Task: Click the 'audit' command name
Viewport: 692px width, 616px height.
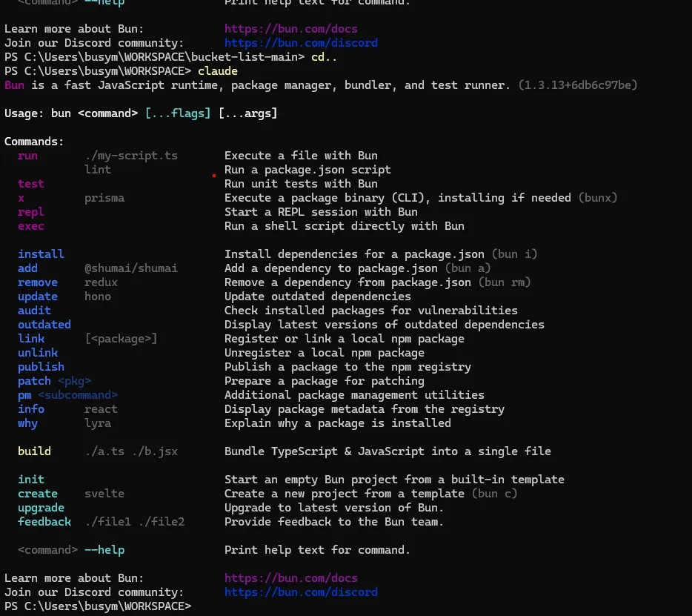Action: [x=34, y=311]
